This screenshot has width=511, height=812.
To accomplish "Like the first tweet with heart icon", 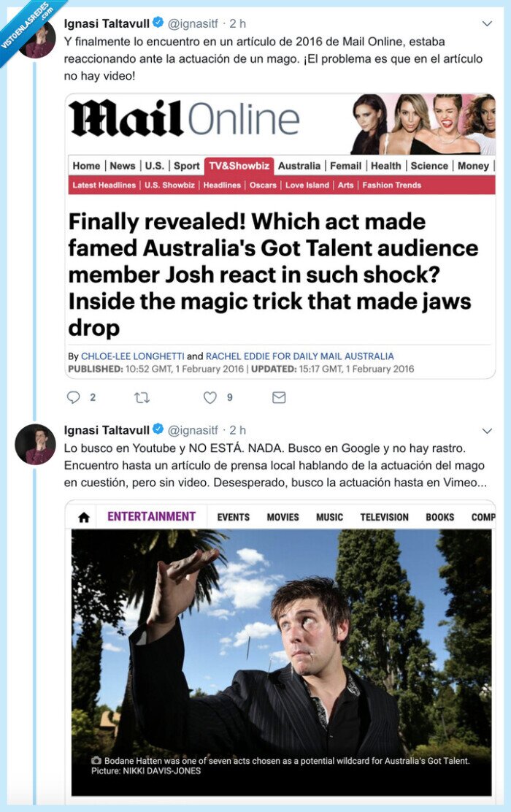I will [210, 398].
